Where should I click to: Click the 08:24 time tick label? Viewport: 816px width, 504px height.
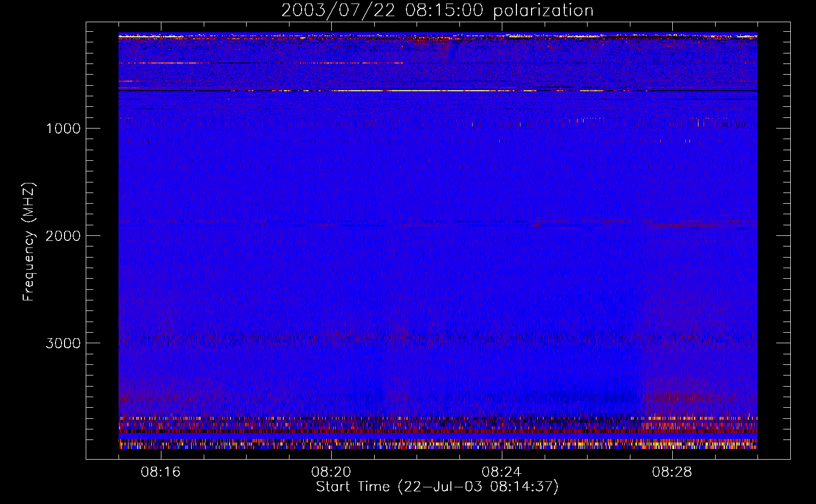click(x=502, y=472)
